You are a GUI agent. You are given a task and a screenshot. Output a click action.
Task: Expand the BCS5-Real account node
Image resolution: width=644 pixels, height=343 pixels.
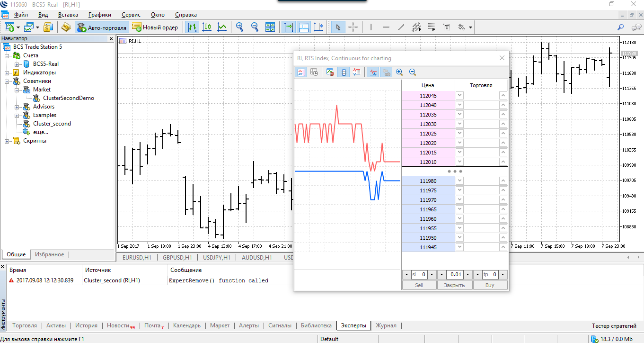click(x=17, y=64)
